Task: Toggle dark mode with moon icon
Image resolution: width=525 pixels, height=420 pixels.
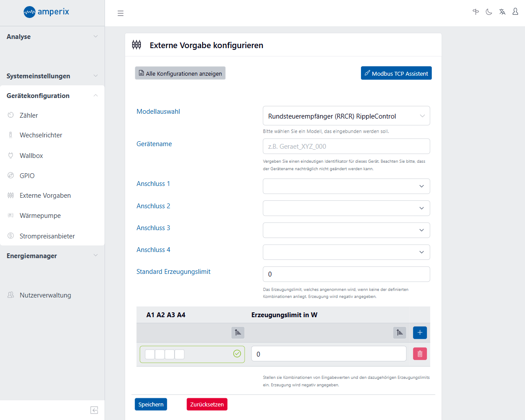Action: point(489,12)
